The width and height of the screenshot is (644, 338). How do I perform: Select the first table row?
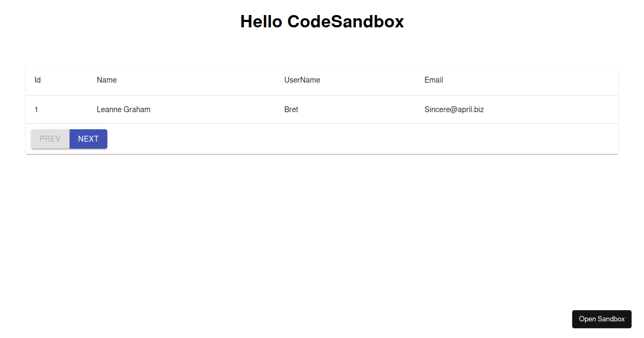322,109
